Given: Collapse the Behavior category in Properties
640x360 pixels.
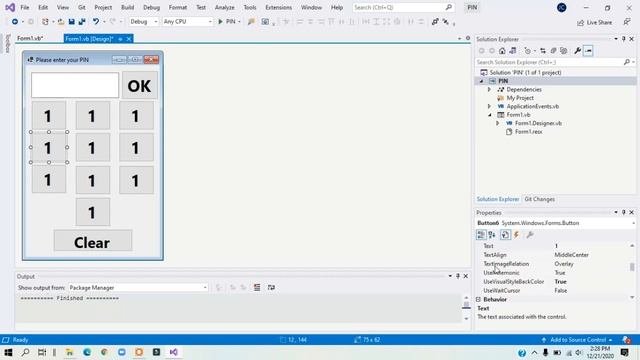Looking at the screenshot, I should pos(478,299).
